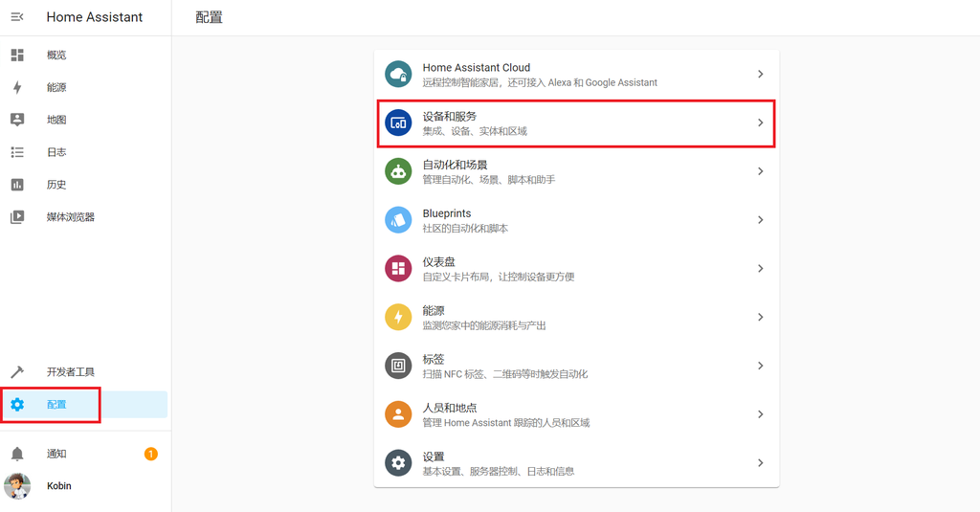Image resolution: width=980 pixels, height=512 pixels.
Task: Click the 自动化和场景 title text
Action: click(x=455, y=165)
